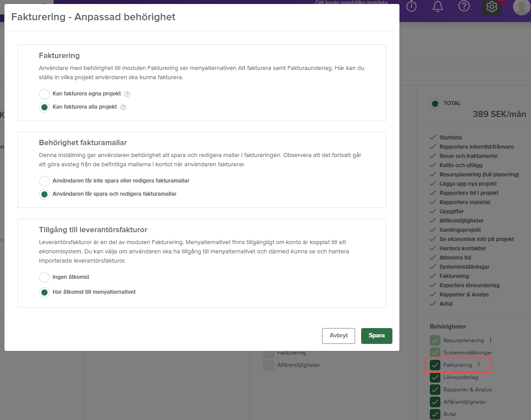
Task: Toggle the Avtal permission checkbox
Action: (435, 414)
